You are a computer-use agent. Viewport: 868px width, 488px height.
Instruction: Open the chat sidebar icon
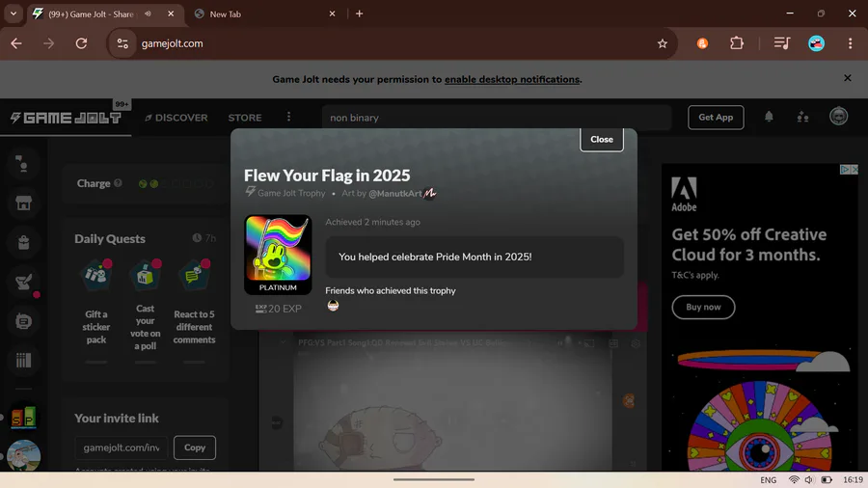coord(23,321)
